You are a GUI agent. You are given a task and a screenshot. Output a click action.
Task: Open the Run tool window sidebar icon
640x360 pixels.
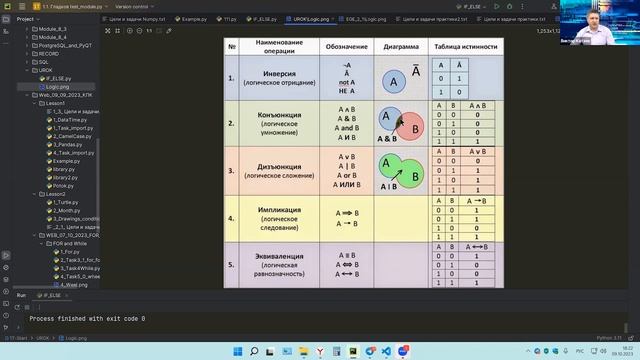tap(6, 256)
